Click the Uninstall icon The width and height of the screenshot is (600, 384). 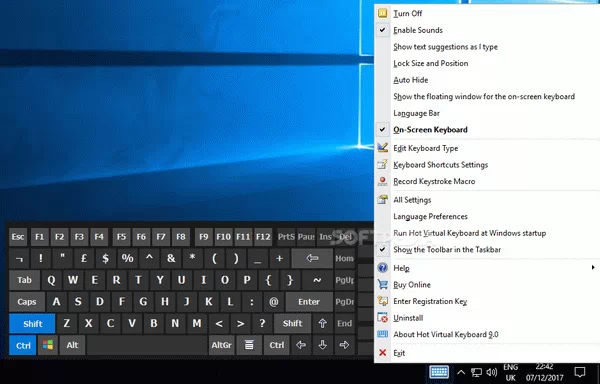(x=382, y=318)
